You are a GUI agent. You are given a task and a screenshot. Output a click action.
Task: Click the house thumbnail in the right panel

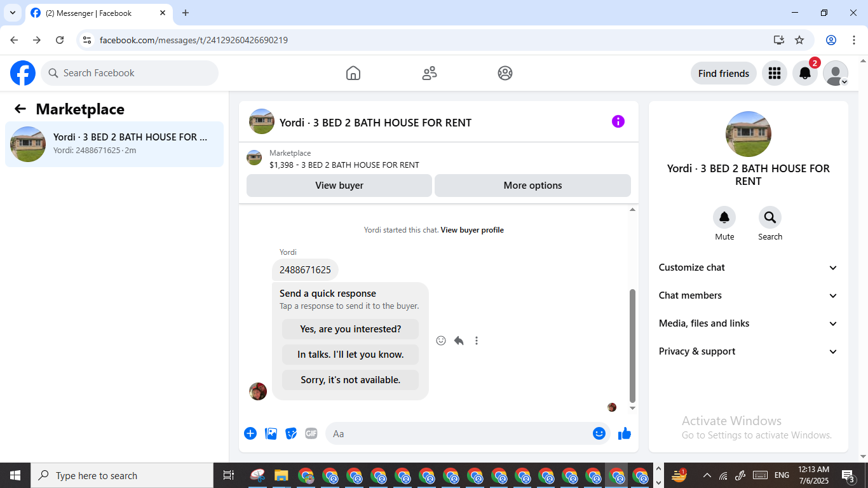pyautogui.click(x=749, y=134)
